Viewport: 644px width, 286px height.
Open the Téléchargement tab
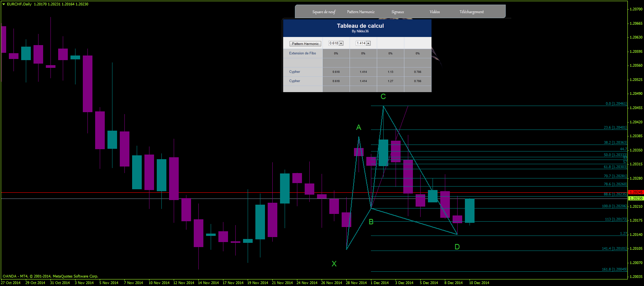click(x=471, y=12)
